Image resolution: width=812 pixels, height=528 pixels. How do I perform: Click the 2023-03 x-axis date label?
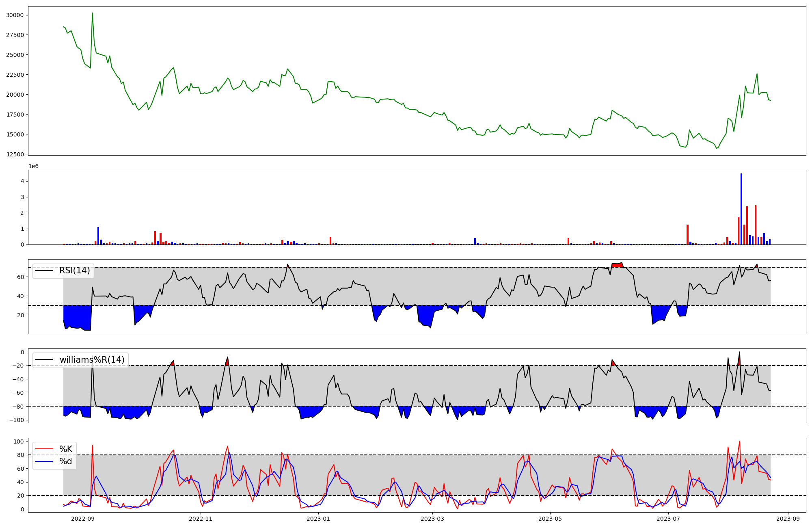[x=432, y=519]
